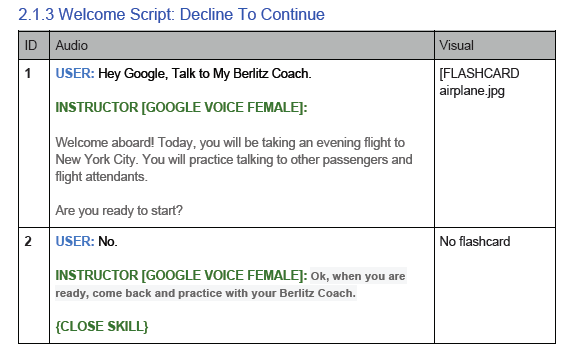Click second INSTRUCTOR [GOOGLE VOICE FEMALE]: label
The image size is (571, 363).
pos(181,276)
